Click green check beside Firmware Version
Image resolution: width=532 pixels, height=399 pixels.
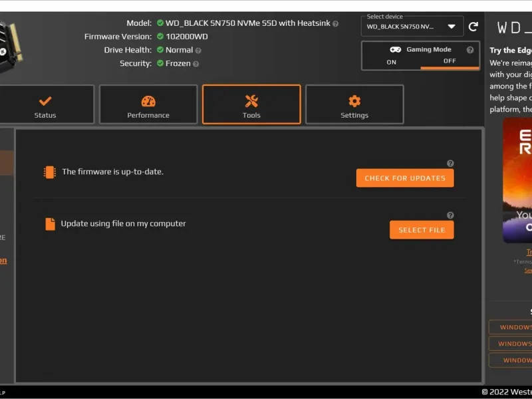click(160, 37)
